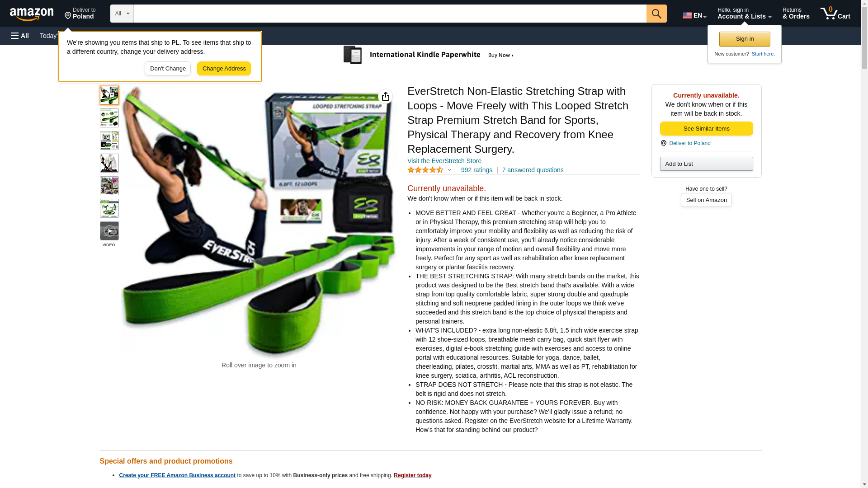Play the product video thumbnail
This screenshot has height=488, width=868.
109,231
